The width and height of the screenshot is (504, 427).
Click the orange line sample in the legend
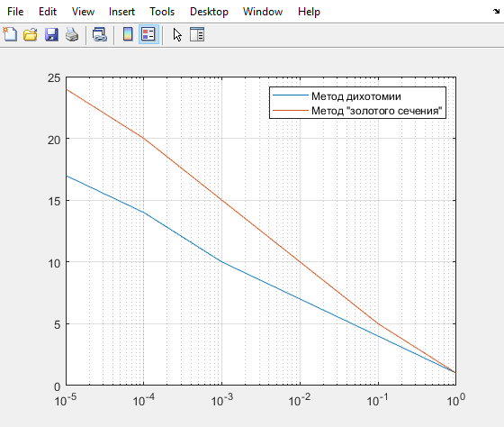point(290,110)
